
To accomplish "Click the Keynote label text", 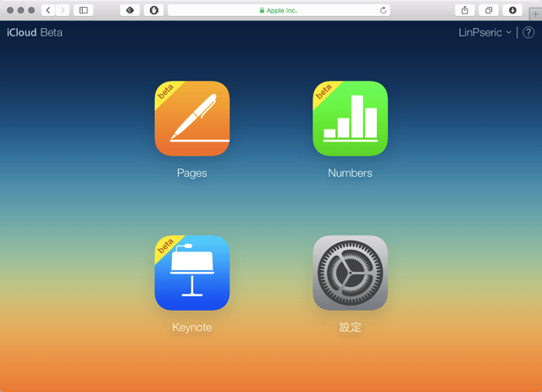I will tap(192, 328).
